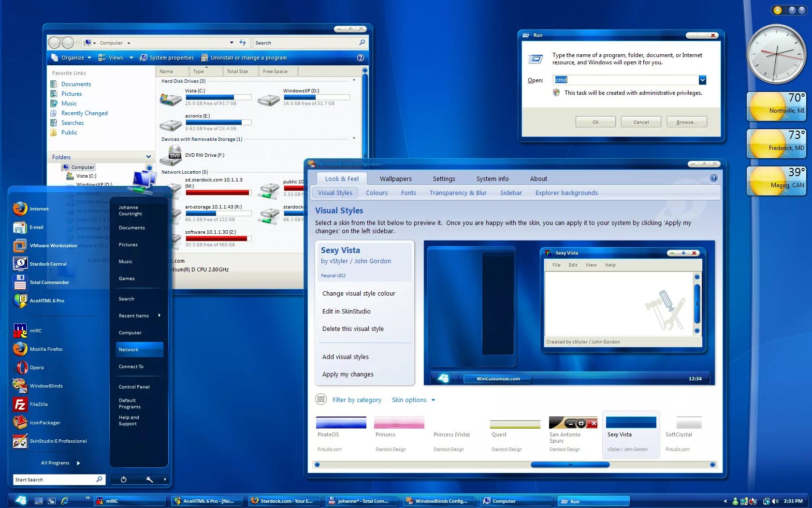Screen dimensions: 812x508
Task: Open E-mail from the Start menu
Action: click(x=29, y=227)
